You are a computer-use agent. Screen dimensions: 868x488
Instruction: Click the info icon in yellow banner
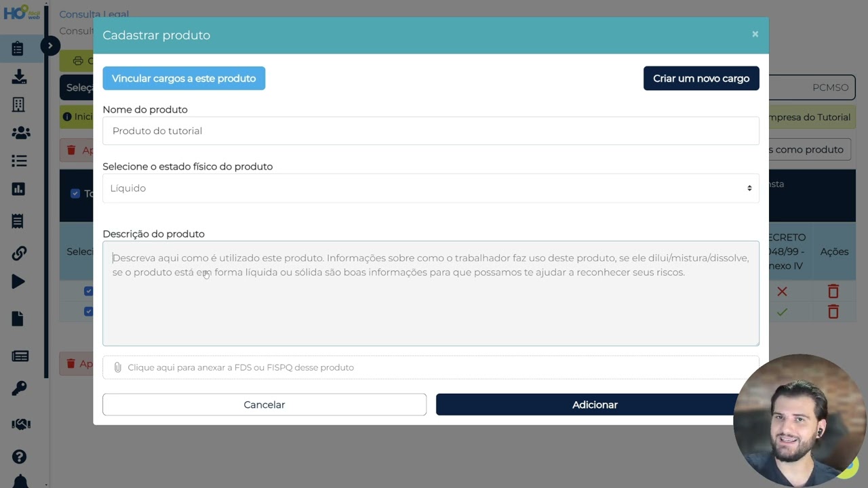pos(67,117)
